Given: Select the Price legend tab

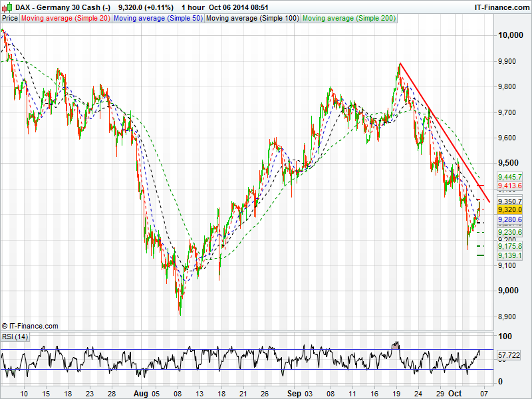Looking at the screenshot, I should click(x=10, y=18).
